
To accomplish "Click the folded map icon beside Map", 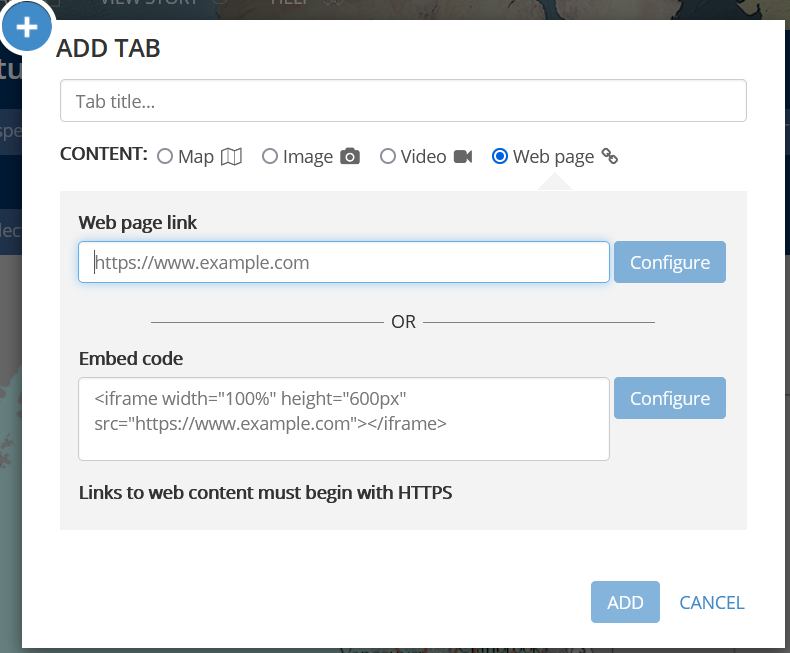I will [232, 157].
